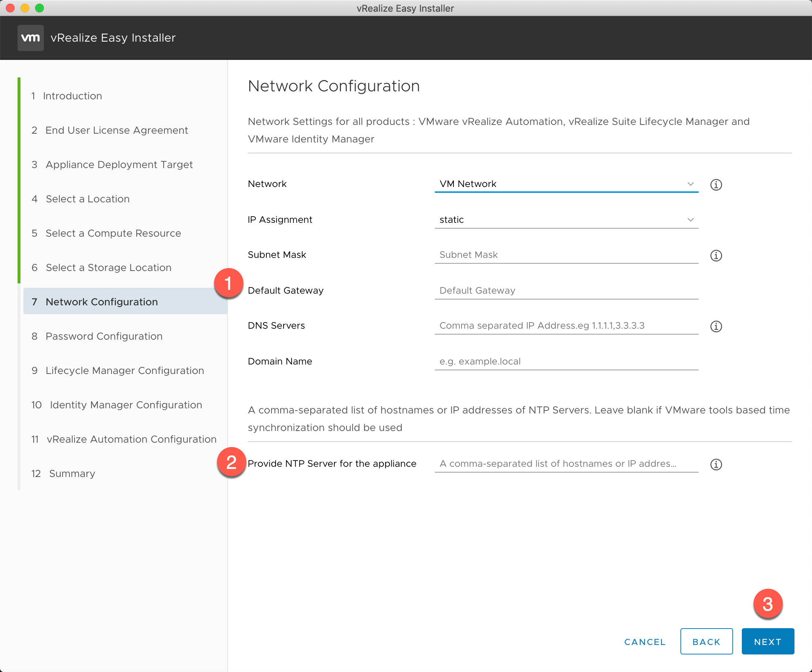
Task: Click the DNS Servers info icon
Action: (716, 326)
